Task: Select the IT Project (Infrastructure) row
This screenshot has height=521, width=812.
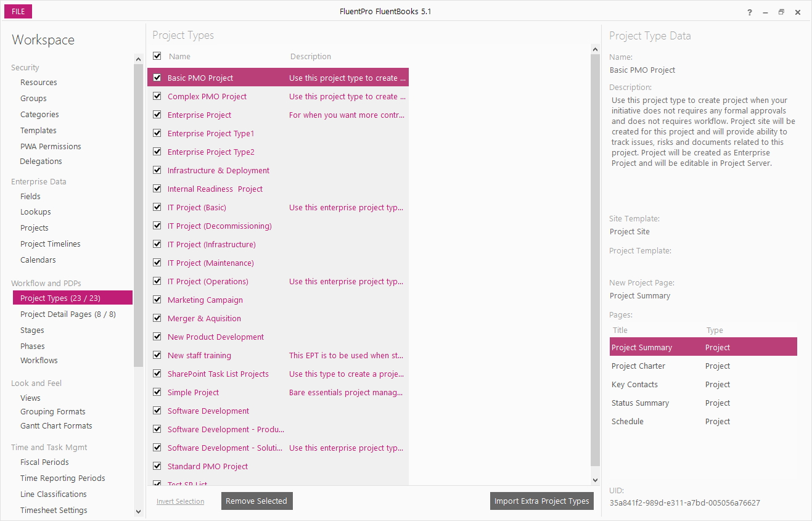Action: (278, 244)
